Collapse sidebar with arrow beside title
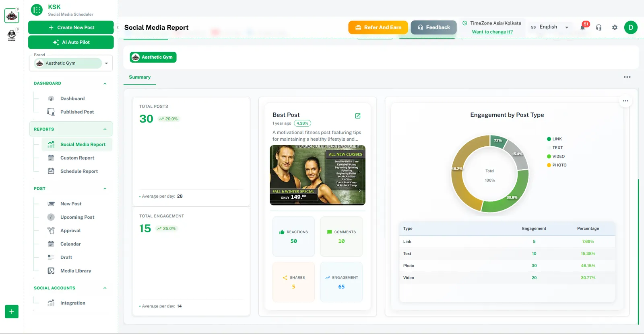Image resolution: width=644 pixels, height=334 pixels. coord(118,27)
